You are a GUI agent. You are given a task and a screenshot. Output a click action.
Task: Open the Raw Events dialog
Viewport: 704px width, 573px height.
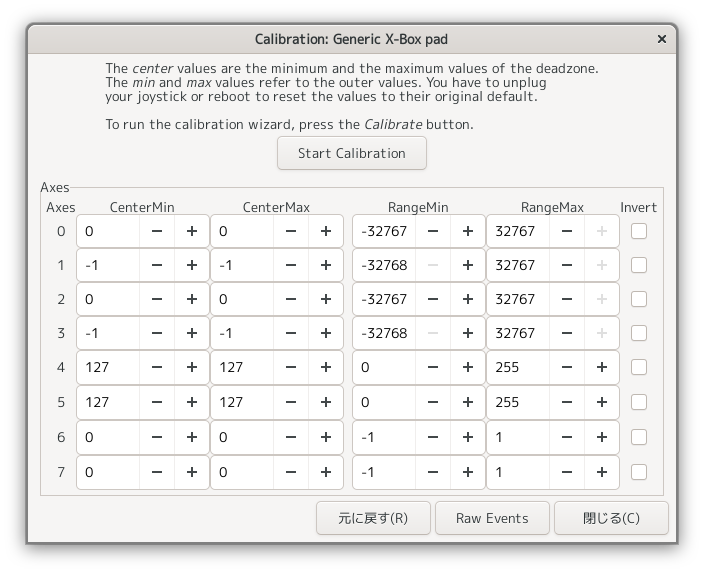(x=492, y=518)
